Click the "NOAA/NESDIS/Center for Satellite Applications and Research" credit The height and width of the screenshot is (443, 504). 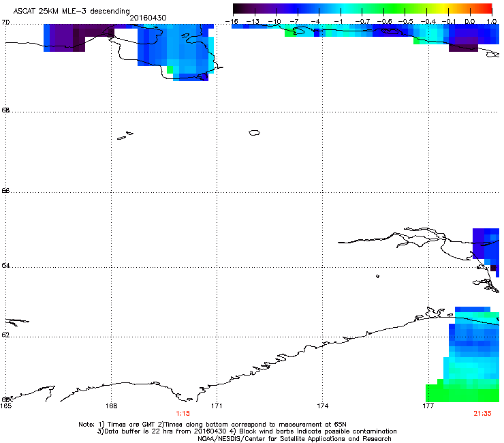(294, 439)
